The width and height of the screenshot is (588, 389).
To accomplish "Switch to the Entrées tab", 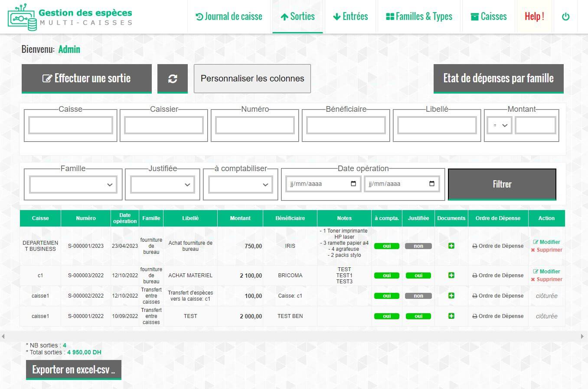I will tap(350, 16).
